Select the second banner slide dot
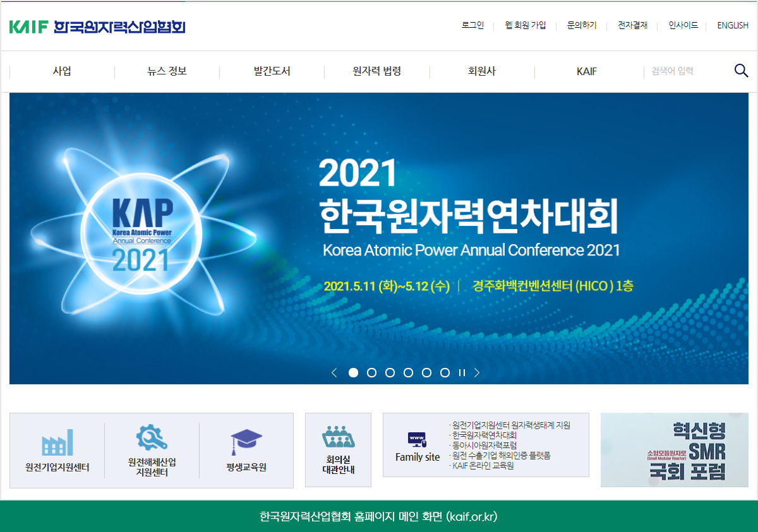The width and height of the screenshot is (758, 532). tap(371, 373)
